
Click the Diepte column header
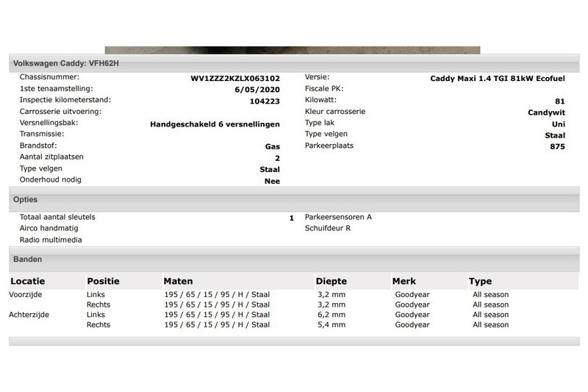(331, 281)
